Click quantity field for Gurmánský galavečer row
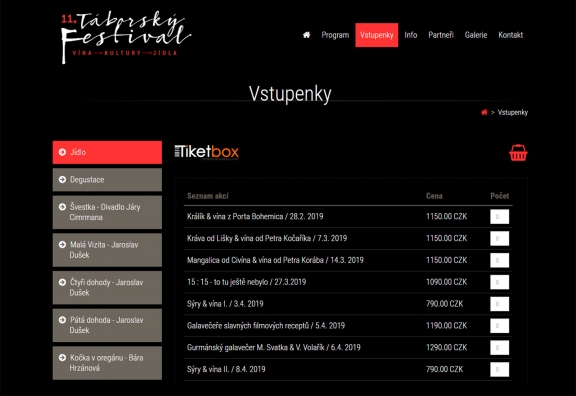The height and width of the screenshot is (396, 576). (x=500, y=348)
